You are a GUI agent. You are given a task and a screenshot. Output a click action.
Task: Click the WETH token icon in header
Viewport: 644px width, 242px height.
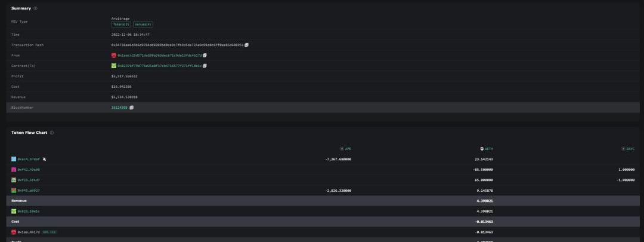click(482, 149)
